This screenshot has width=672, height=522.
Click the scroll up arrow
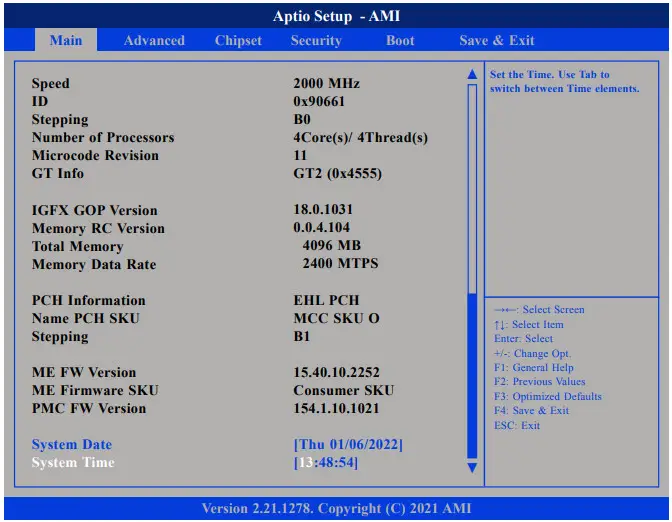473,75
